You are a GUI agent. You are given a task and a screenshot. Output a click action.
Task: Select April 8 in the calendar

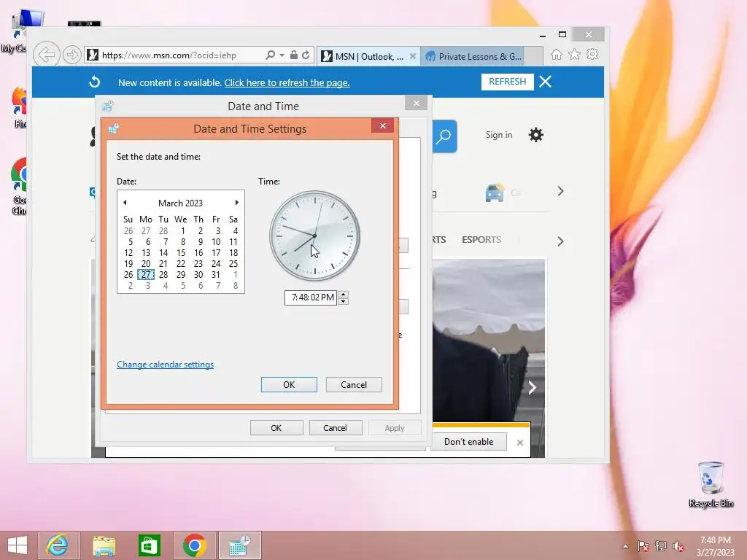click(235, 286)
